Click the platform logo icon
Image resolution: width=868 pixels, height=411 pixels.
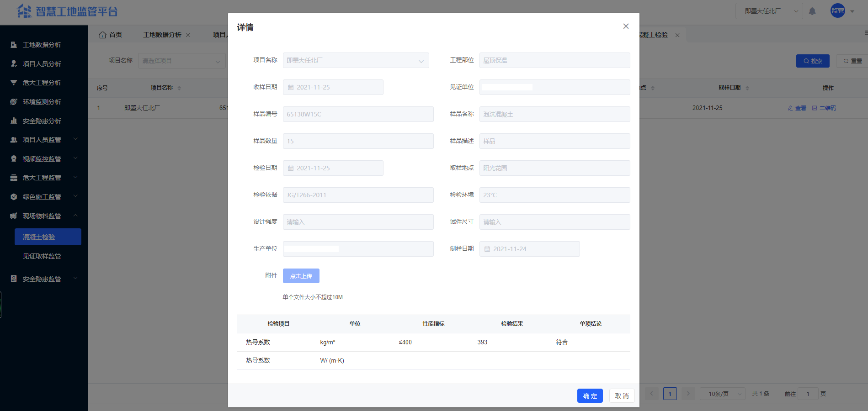click(24, 11)
